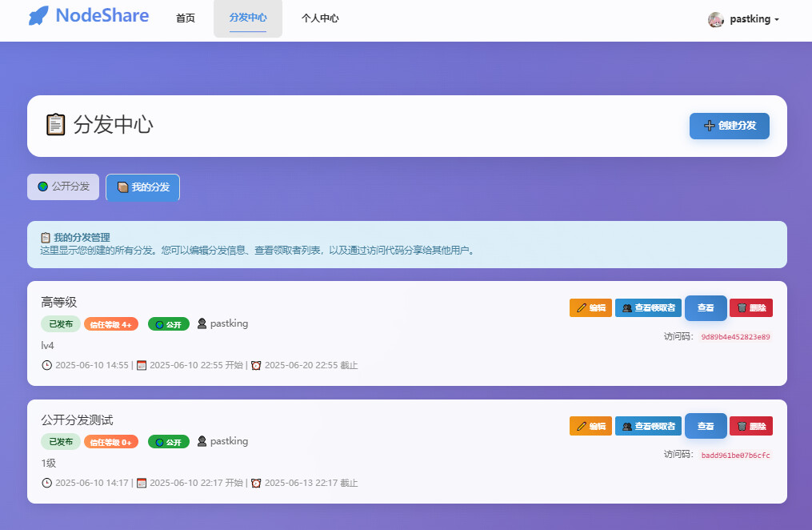Click the 我的分发管理 heading text
Screen dimensions: 812x530
pyautogui.click(x=82, y=238)
